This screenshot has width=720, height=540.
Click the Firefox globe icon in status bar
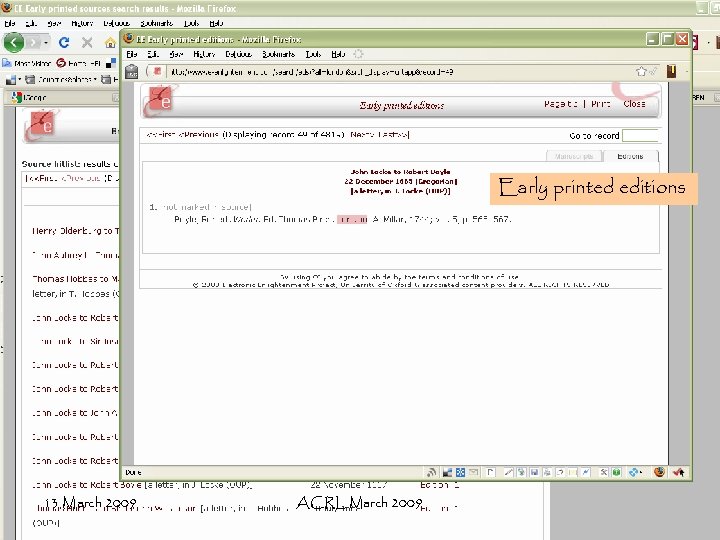tap(659, 472)
